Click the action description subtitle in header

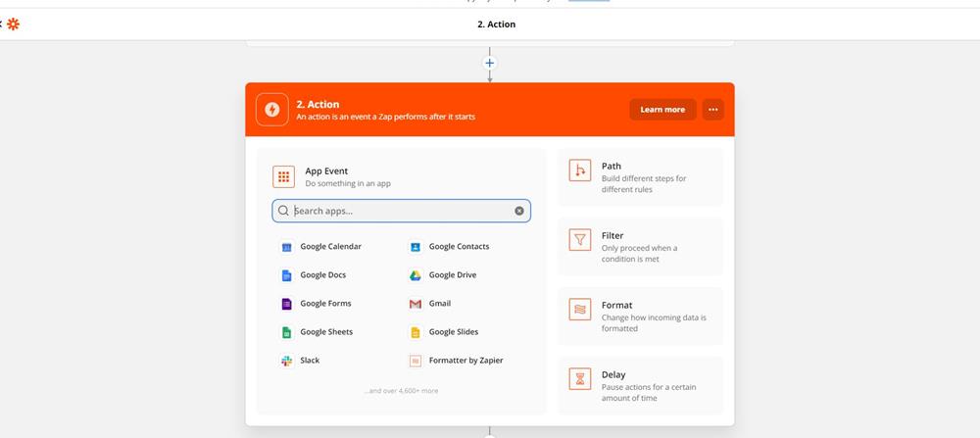(385, 117)
